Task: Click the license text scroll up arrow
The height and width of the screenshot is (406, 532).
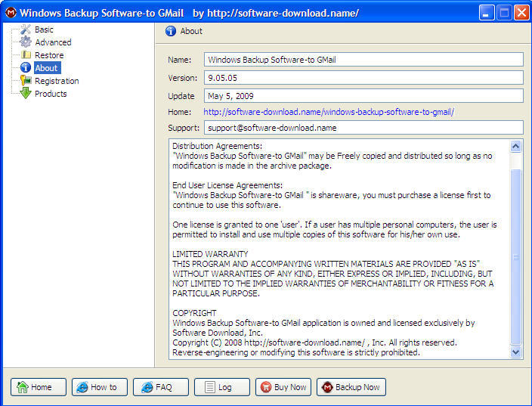Action: [x=515, y=147]
